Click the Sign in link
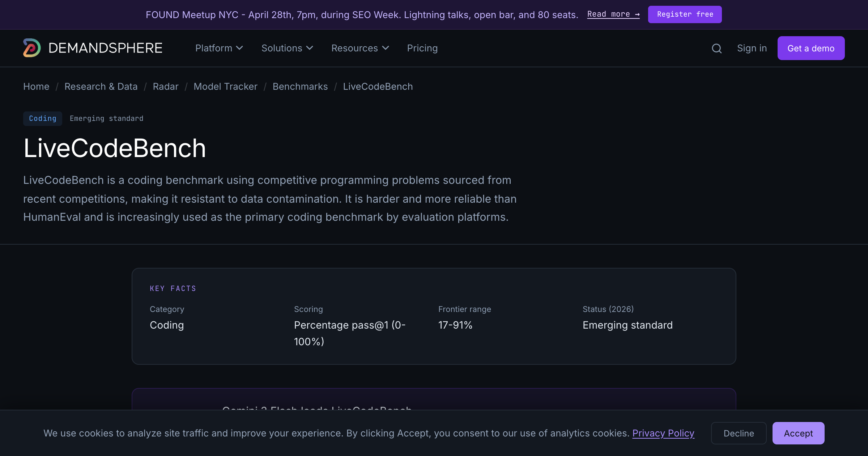Image resolution: width=868 pixels, height=456 pixels. [x=752, y=48]
